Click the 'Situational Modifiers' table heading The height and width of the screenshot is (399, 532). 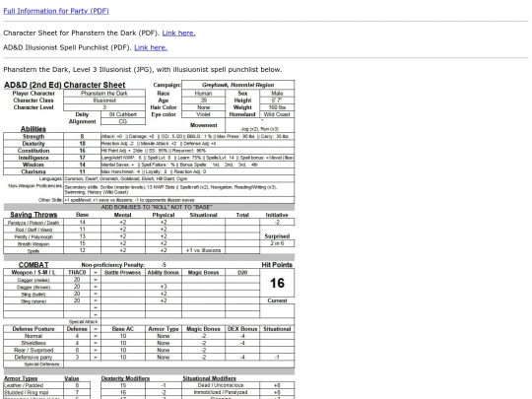coord(209,378)
